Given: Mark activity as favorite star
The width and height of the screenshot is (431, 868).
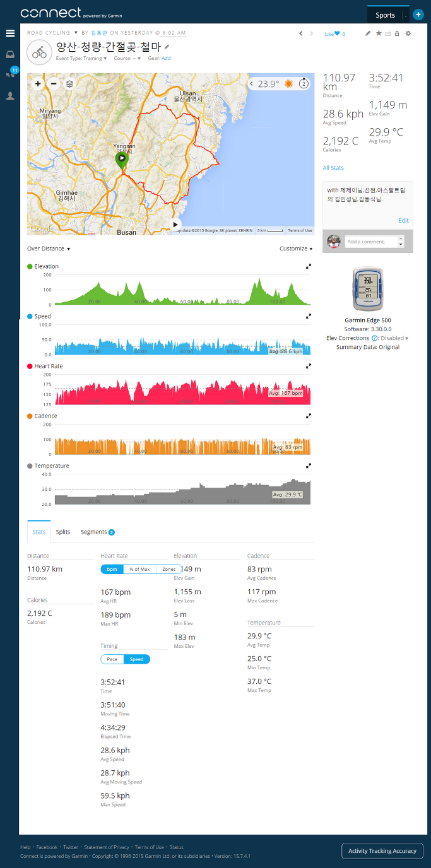Looking at the screenshot, I should [x=378, y=33].
